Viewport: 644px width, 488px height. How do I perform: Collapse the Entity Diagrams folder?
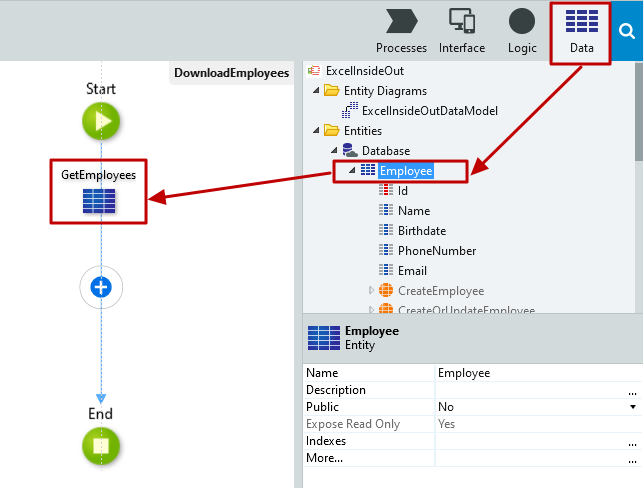tap(317, 91)
